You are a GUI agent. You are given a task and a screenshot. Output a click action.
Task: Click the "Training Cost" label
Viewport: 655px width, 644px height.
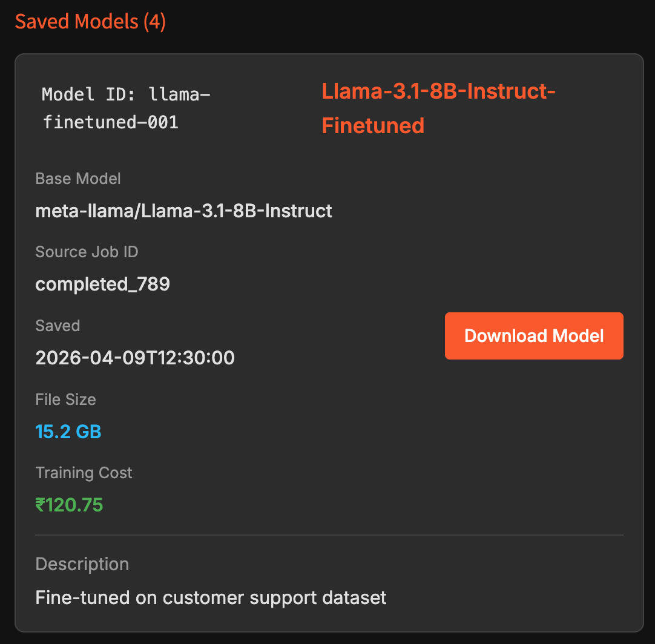(x=84, y=473)
